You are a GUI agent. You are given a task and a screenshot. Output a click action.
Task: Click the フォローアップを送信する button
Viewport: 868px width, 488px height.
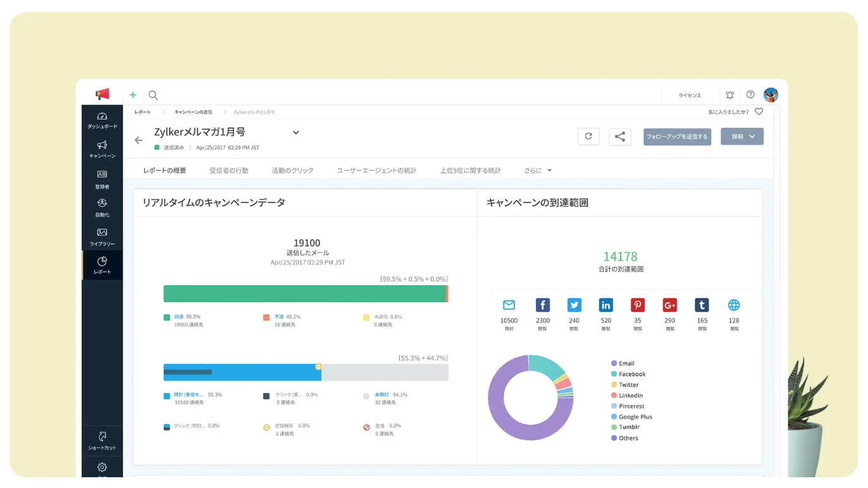pyautogui.click(x=677, y=137)
